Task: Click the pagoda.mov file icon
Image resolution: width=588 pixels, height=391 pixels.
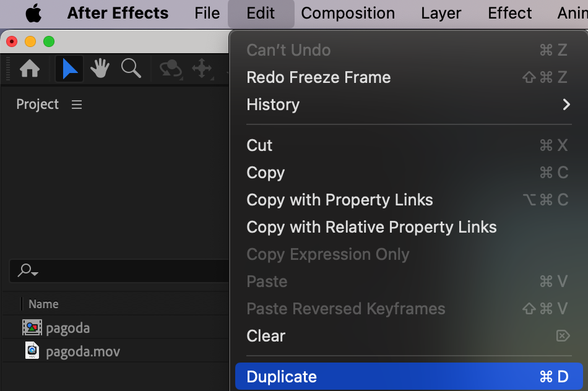Action: pos(32,351)
